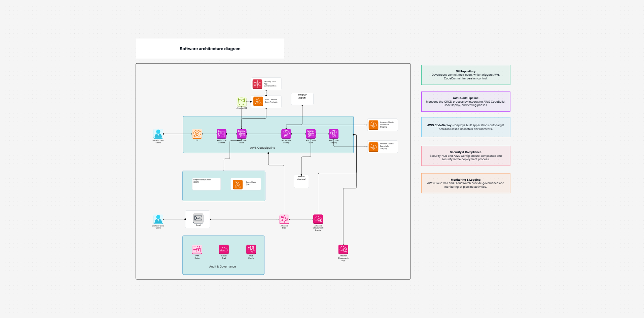Click the SonarQube (SAST) Lambda icon
The image size is (644, 318).
tap(238, 184)
